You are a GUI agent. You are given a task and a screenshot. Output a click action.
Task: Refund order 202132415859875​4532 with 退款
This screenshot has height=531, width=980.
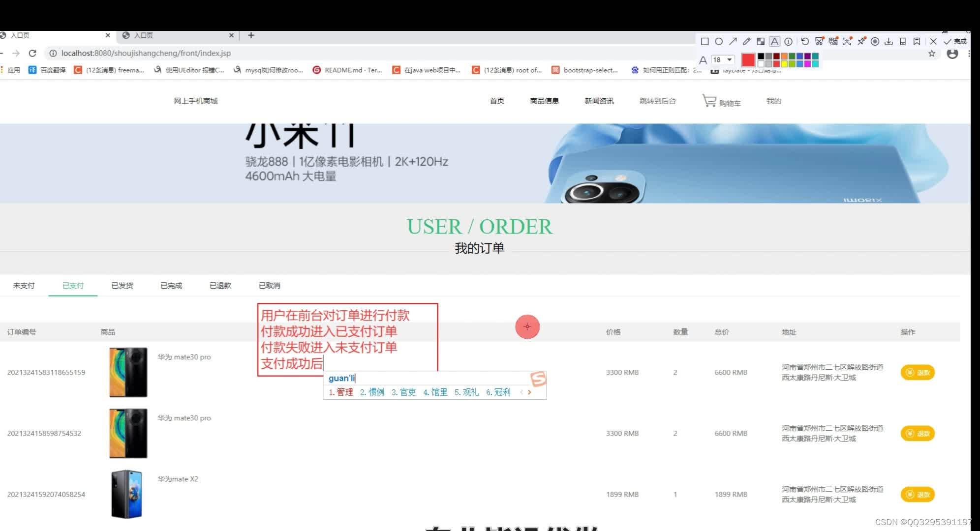[x=918, y=433]
